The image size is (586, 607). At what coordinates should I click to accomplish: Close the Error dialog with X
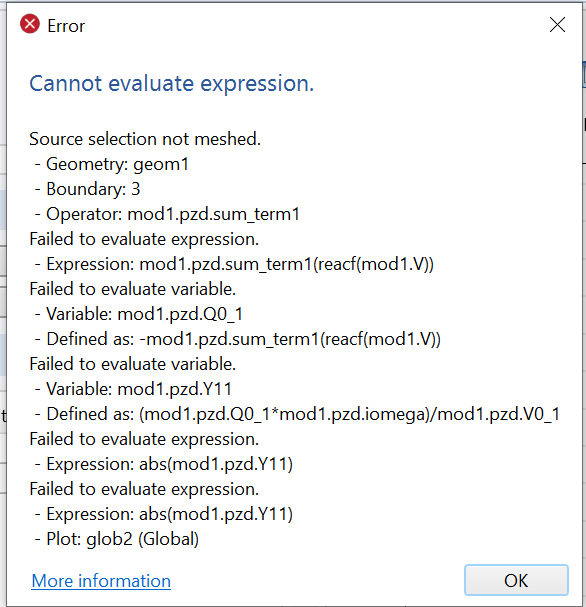click(557, 25)
